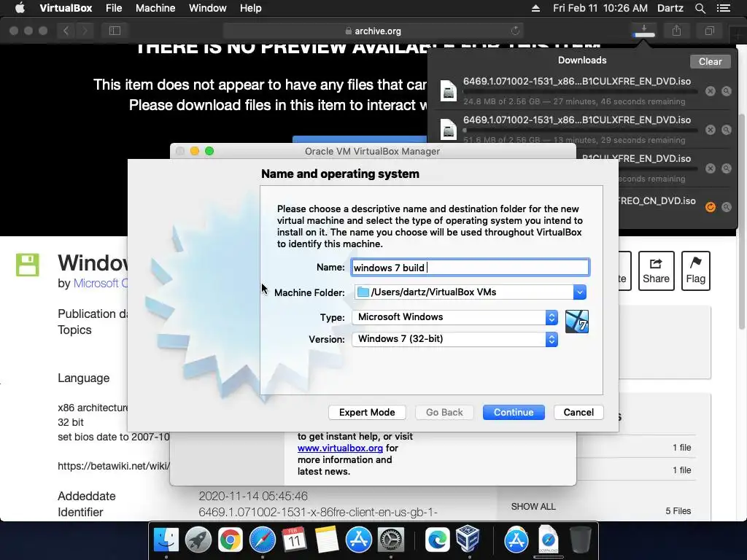Open the Help menu
The image size is (747, 560).
(x=251, y=8)
